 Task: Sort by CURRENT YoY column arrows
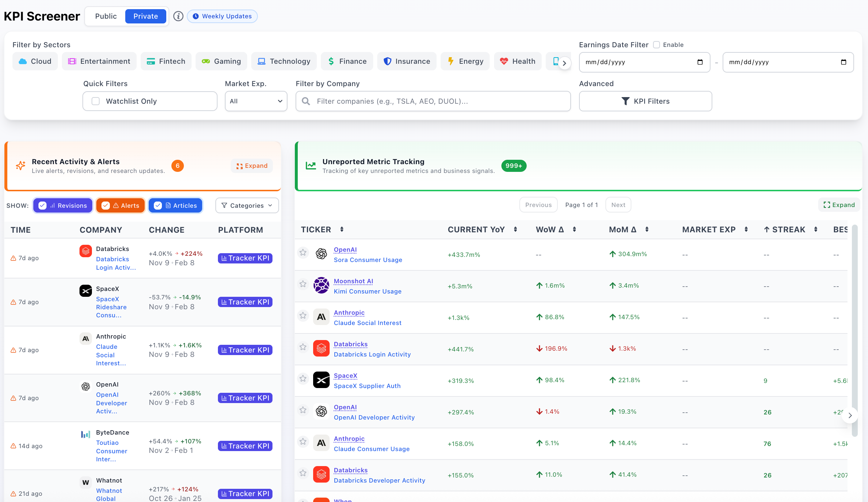(x=515, y=229)
